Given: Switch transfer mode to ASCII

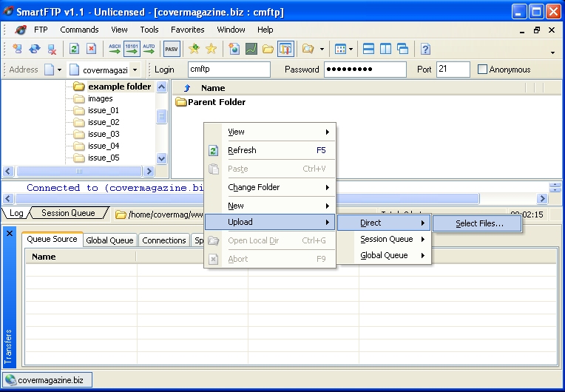Looking at the screenshot, I should (115, 49).
